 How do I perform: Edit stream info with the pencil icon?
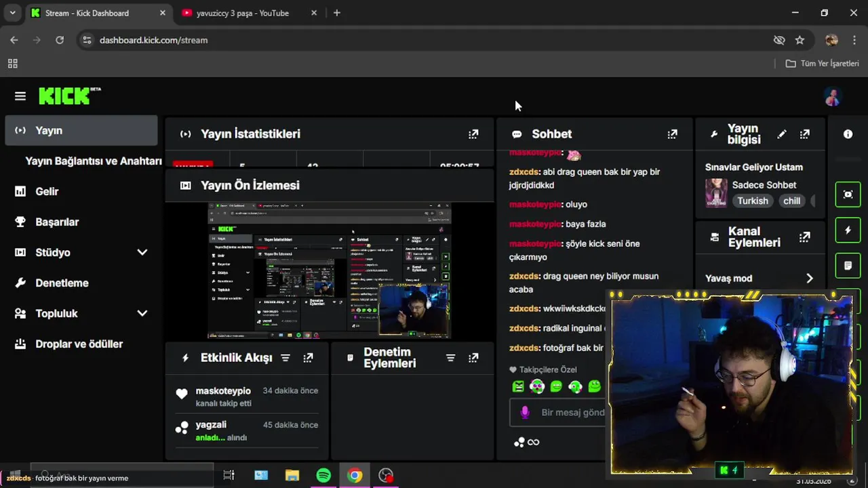782,134
